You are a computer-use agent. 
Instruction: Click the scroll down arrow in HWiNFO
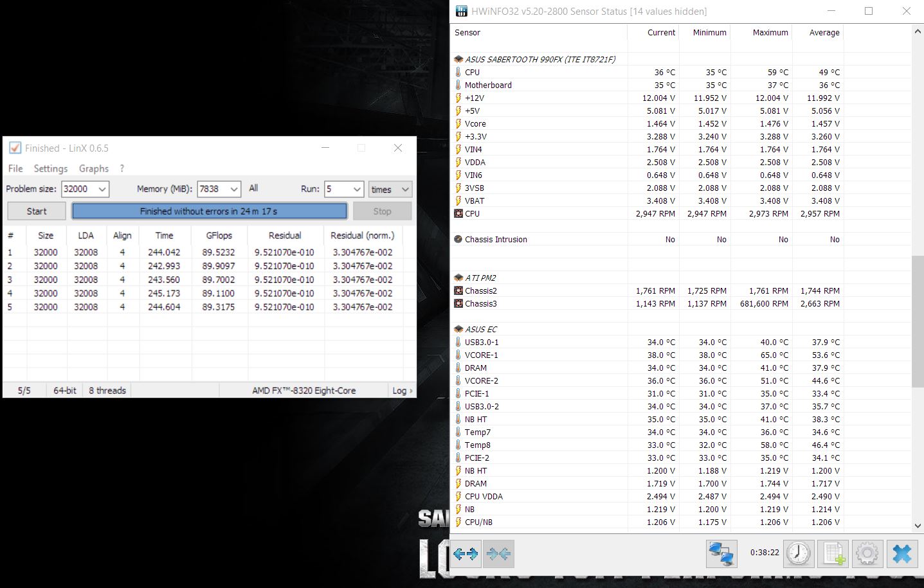coord(918,525)
